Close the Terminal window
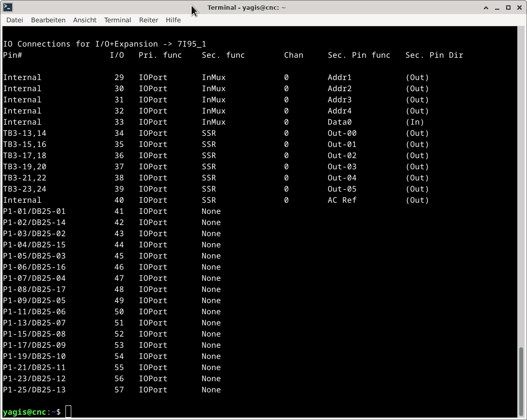 pyautogui.click(x=519, y=7)
